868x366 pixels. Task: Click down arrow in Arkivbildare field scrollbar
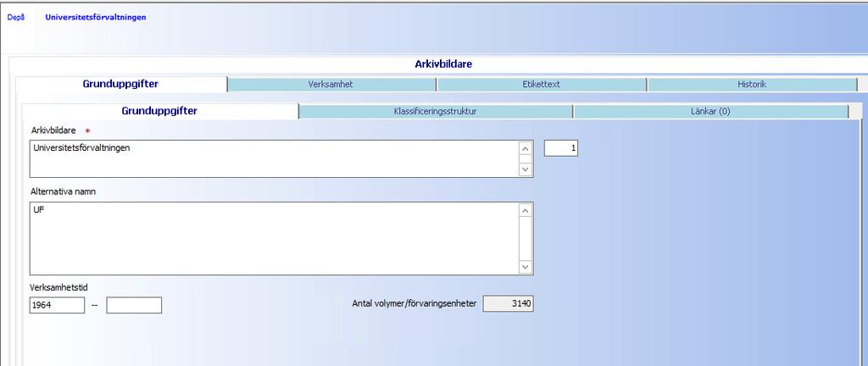[526, 169]
